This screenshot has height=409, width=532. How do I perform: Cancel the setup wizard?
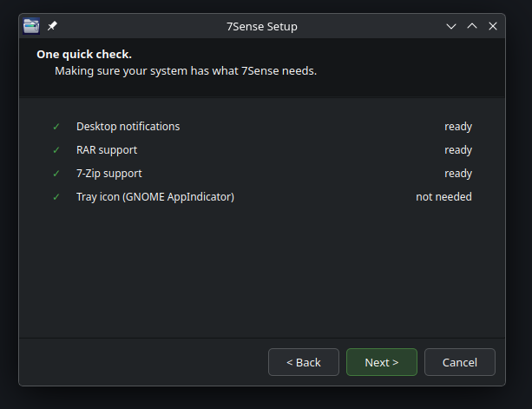460,362
